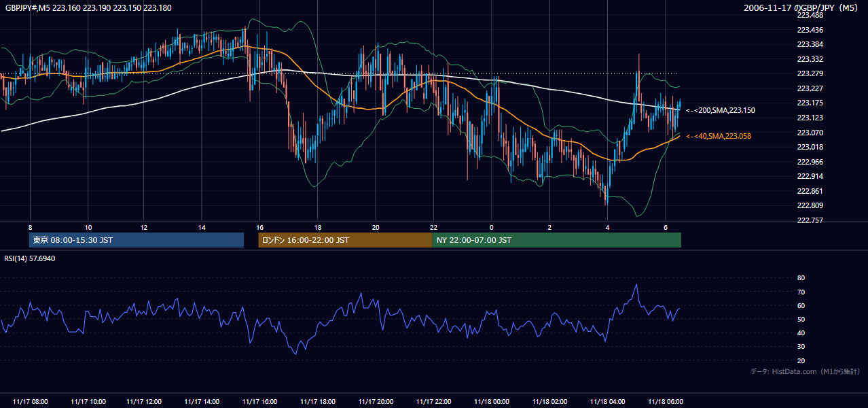The width and height of the screenshot is (868, 408).
Task: Click the RSI(14) 57.6940 indicator label
Action: tap(30, 258)
